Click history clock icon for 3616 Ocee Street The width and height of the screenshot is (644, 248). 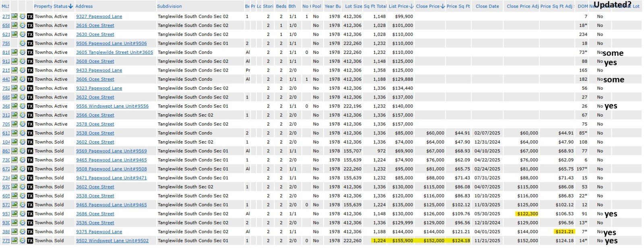pos(22,25)
